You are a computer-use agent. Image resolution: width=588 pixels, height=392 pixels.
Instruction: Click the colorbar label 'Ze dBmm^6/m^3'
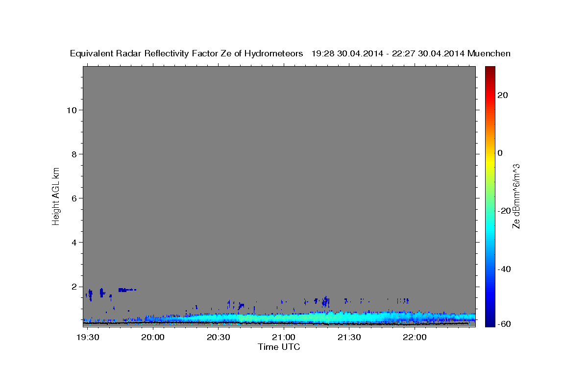(516, 196)
